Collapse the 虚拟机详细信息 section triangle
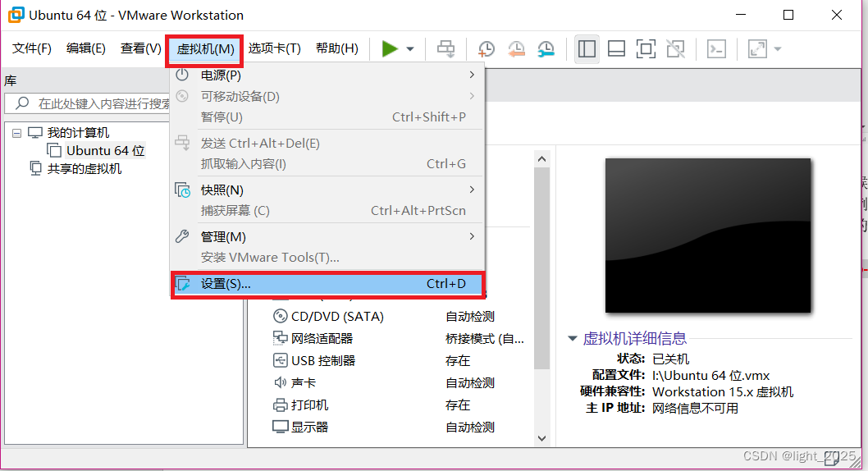Viewport: 868px width, 471px height. click(x=573, y=338)
